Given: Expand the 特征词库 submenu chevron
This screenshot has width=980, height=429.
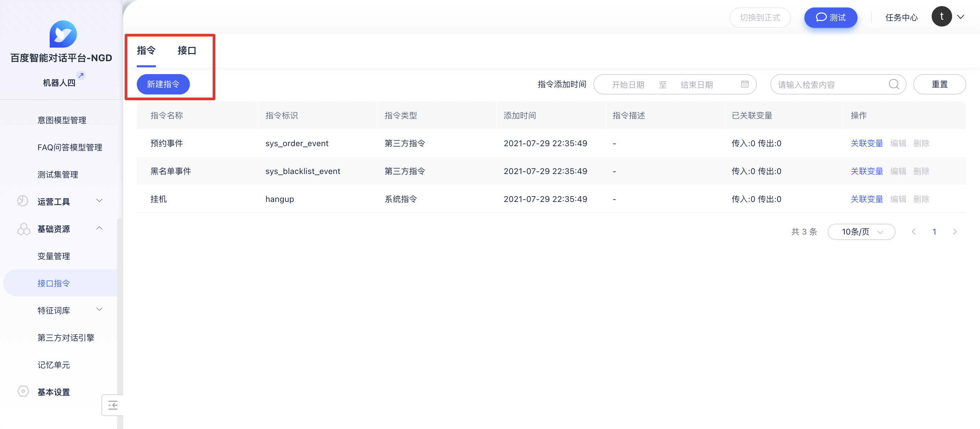Looking at the screenshot, I should [99, 309].
